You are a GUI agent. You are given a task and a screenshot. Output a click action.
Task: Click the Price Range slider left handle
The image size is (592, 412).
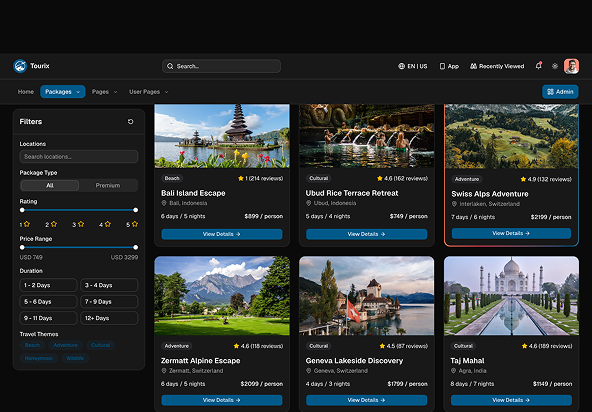click(x=22, y=247)
